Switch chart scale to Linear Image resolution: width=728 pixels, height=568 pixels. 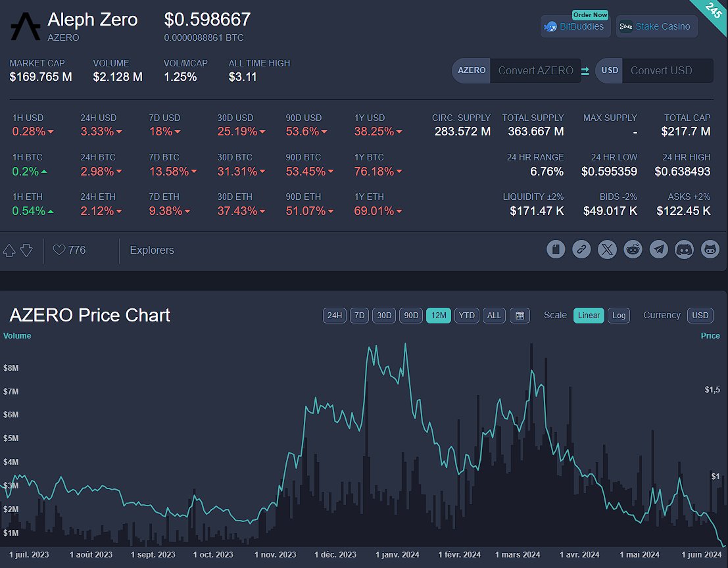589,316
